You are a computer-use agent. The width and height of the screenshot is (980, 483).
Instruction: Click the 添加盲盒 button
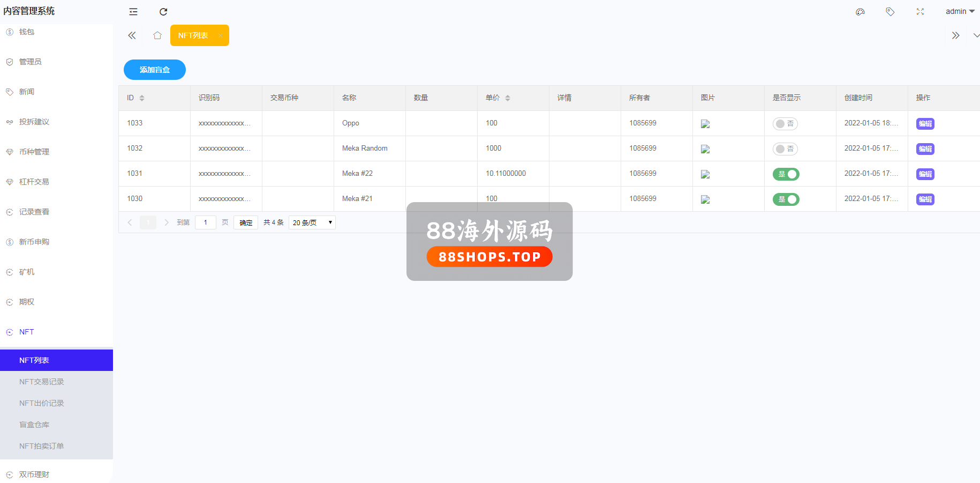pos(154,70)
